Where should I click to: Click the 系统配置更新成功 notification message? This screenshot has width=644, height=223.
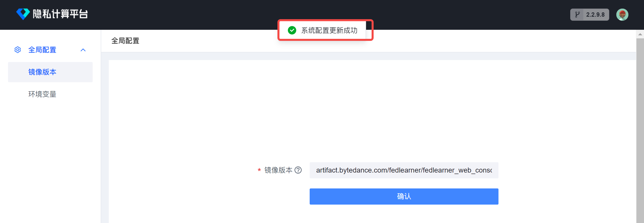[329, 30]
